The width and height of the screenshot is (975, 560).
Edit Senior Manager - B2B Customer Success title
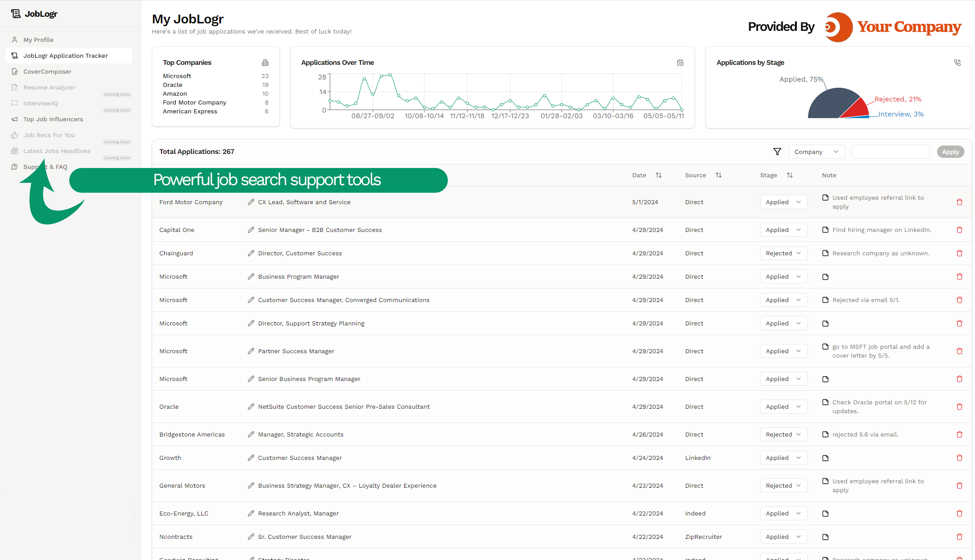tap(251, 230)
